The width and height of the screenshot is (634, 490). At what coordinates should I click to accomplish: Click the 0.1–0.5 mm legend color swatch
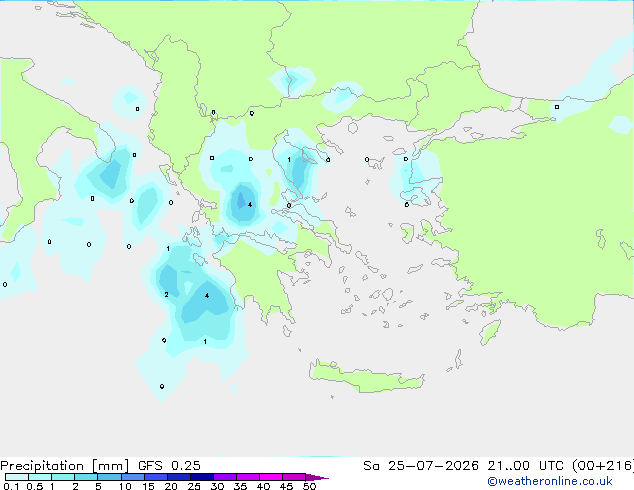(x=17, y=477)
